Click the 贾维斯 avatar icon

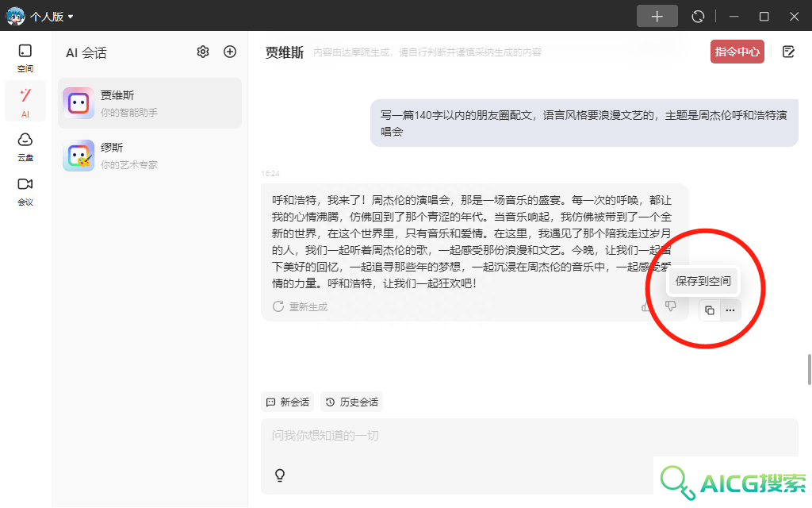click(79, 103)
